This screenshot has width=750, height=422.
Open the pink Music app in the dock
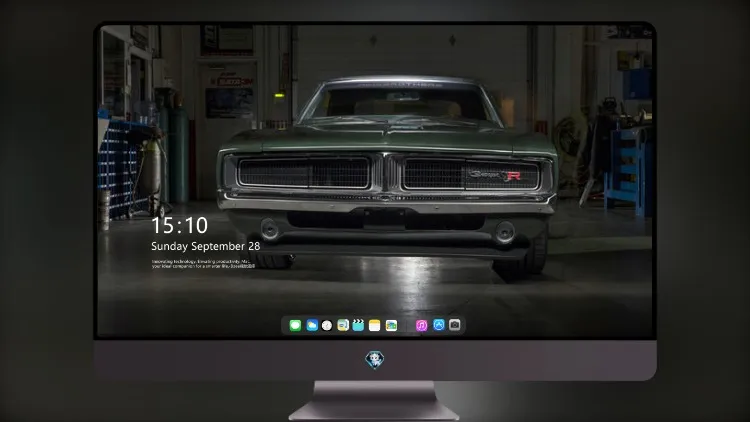pyautogui.click(x=421, y=326)
